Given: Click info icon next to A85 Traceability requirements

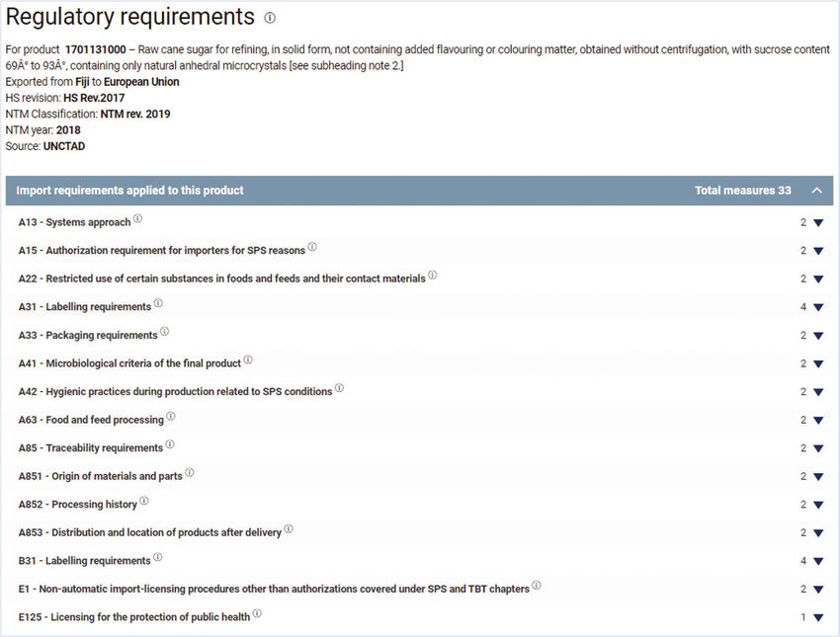Looking at the screenshot, I should click(x=170, y=444).
